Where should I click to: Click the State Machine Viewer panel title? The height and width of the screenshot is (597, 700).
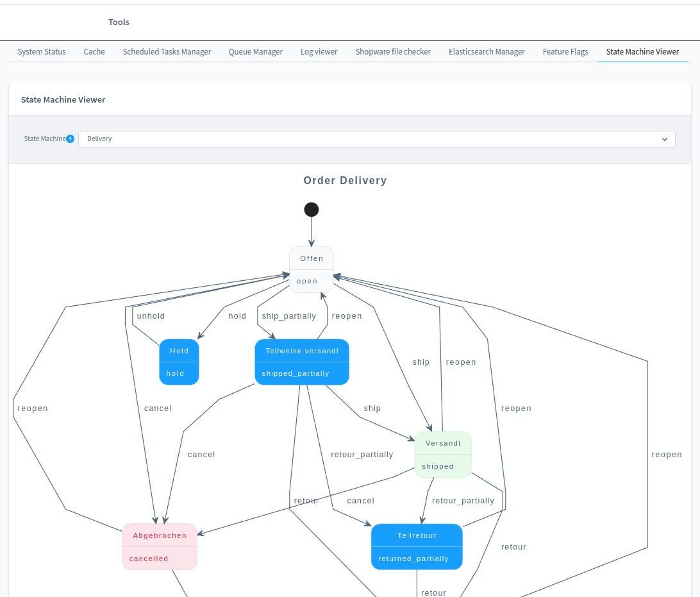click(x=63, y=99)
